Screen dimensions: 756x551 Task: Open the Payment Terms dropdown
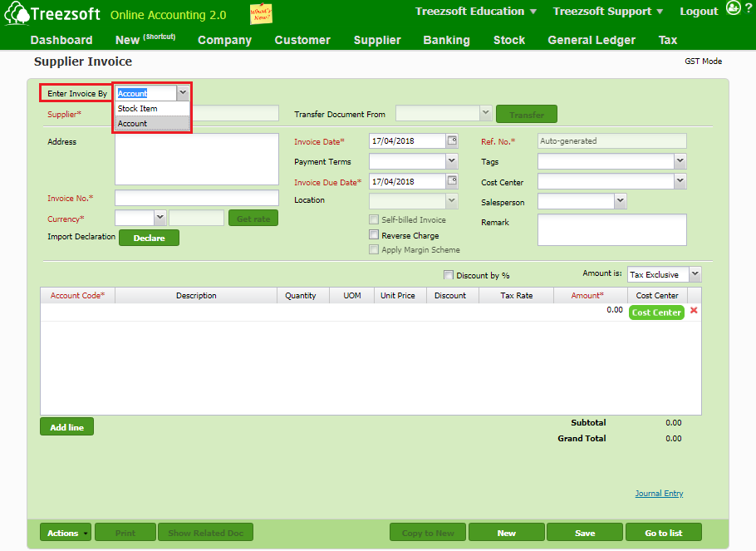point(452,160)
